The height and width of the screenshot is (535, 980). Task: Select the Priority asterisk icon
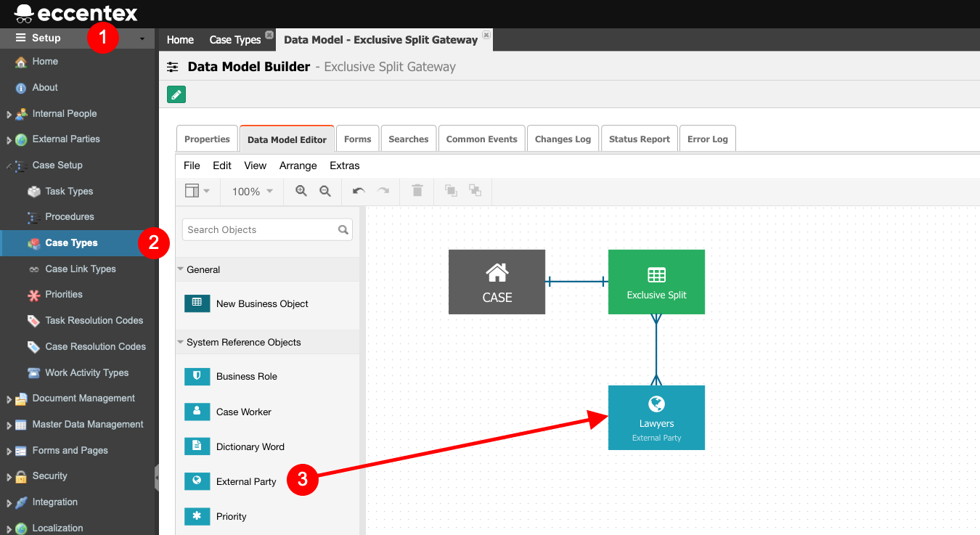(197, 516)
